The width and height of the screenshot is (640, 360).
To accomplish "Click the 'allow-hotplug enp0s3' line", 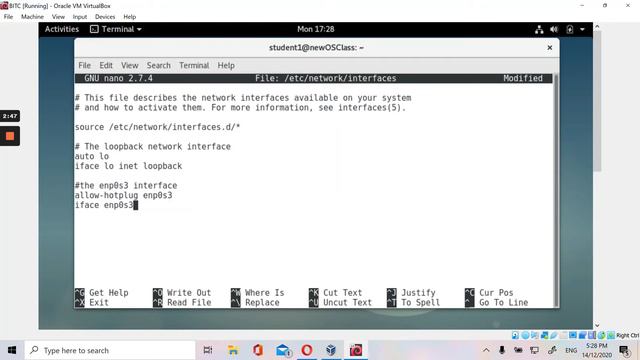I will [123, 195].
